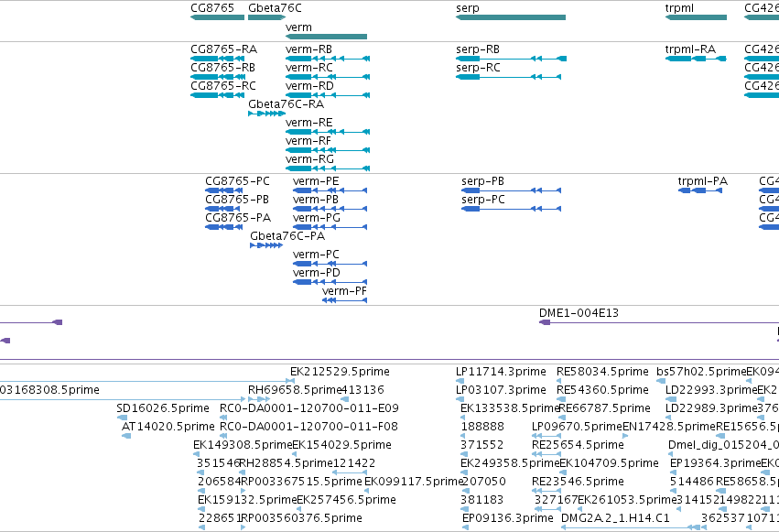This screenshot has height=532, width=779.
Task: Click transcript verm-RG
Action: [x=328, y=168]
